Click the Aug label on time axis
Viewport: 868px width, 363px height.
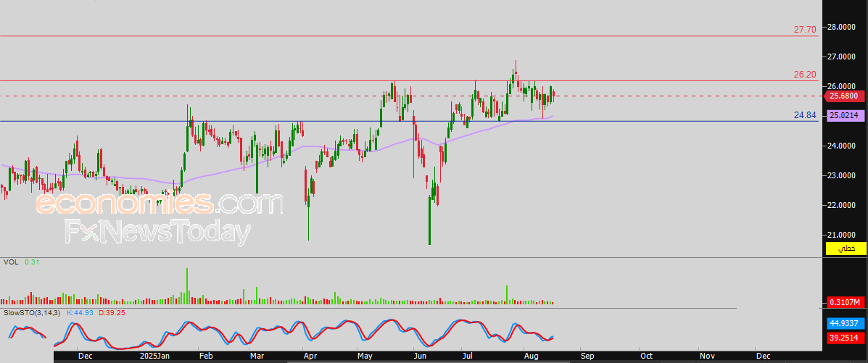(x=530, y=356)
